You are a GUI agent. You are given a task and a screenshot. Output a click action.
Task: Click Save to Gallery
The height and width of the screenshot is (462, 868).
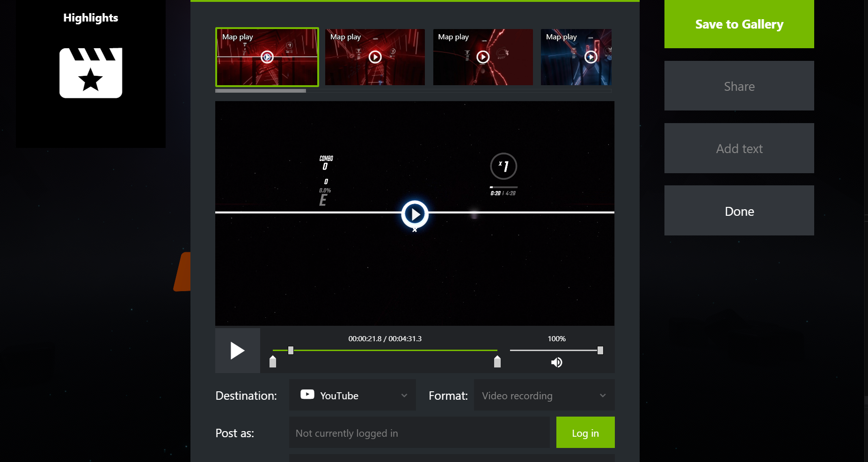pos(739,24)
